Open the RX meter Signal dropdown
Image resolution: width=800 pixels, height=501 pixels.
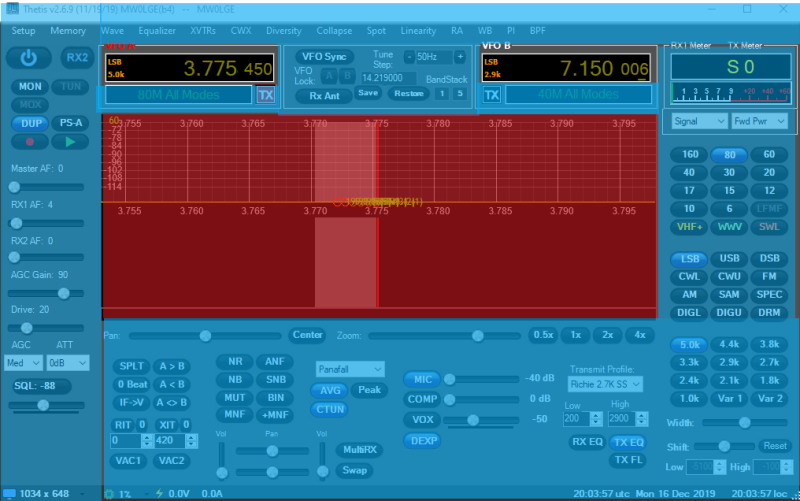[x=699, y=121]
